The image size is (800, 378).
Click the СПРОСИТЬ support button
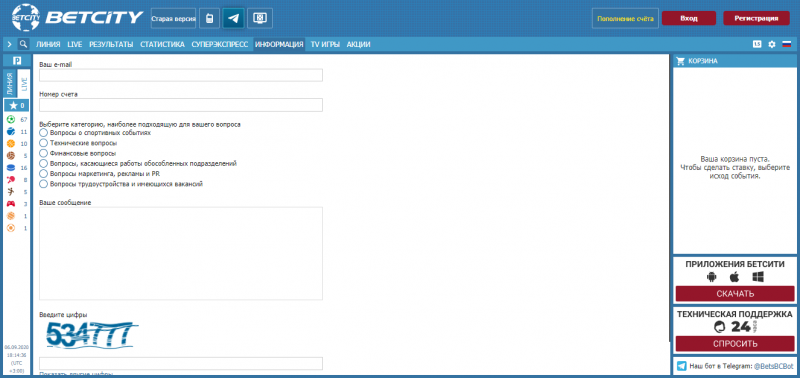735,344
